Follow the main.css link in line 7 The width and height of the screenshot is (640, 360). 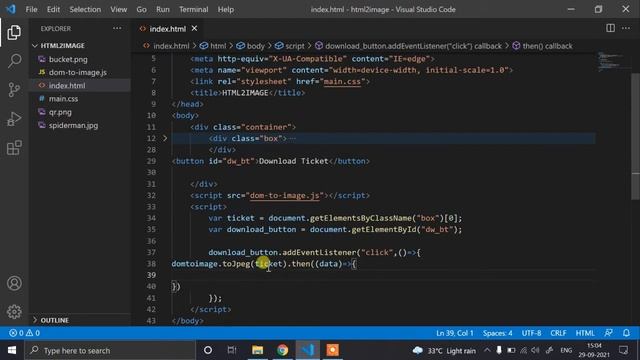click(342, 82)
